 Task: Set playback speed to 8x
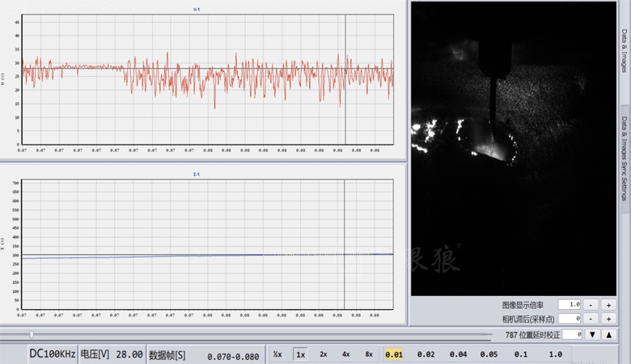[369, 354]
